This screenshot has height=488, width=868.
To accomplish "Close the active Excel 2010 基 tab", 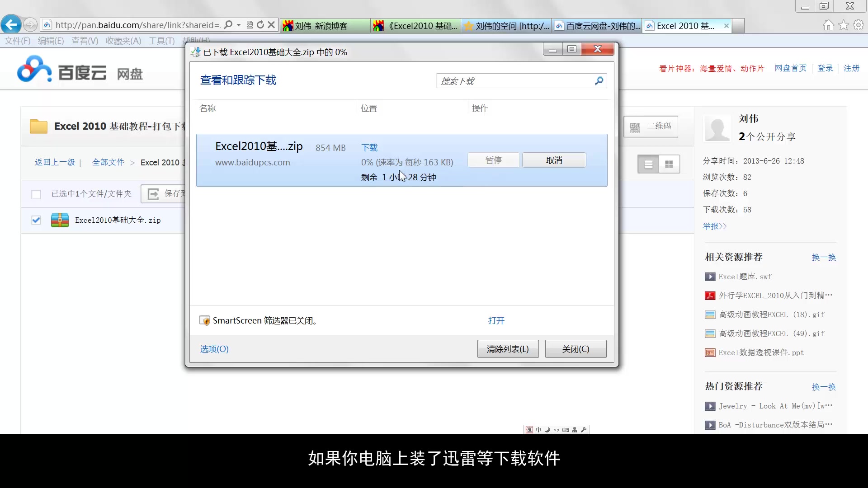I will click(x=726, y=26).
